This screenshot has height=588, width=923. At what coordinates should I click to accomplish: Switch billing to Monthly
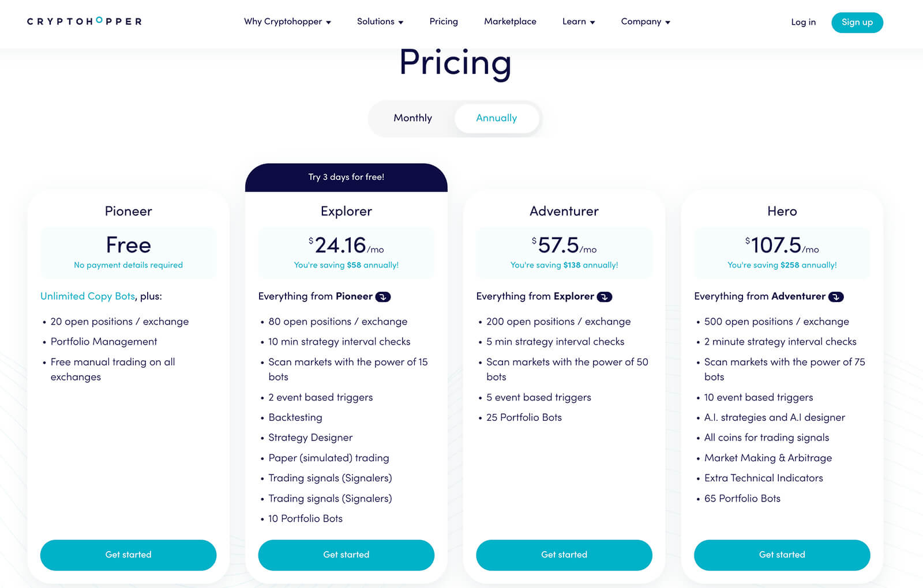coord(412,118)
